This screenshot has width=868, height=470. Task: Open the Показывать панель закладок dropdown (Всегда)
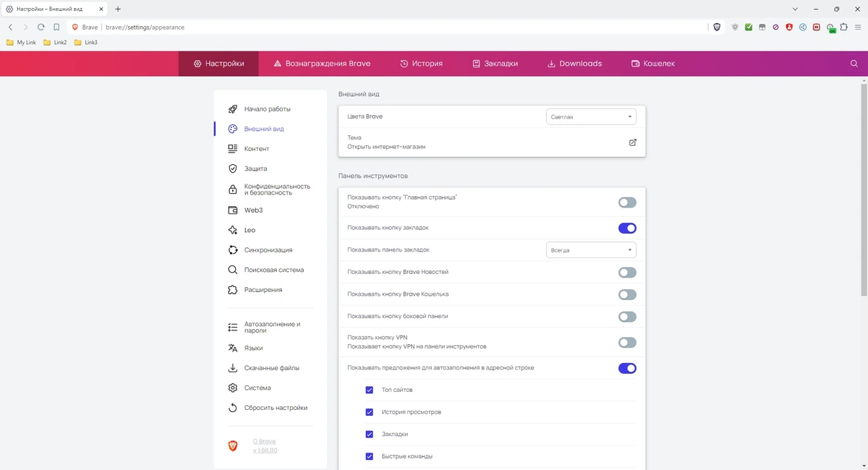591,250
